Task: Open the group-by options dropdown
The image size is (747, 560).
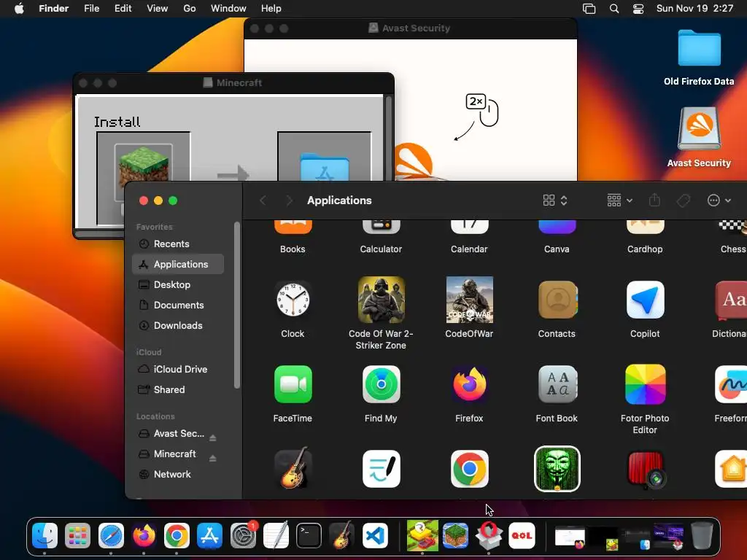Action: click(620, 201)
